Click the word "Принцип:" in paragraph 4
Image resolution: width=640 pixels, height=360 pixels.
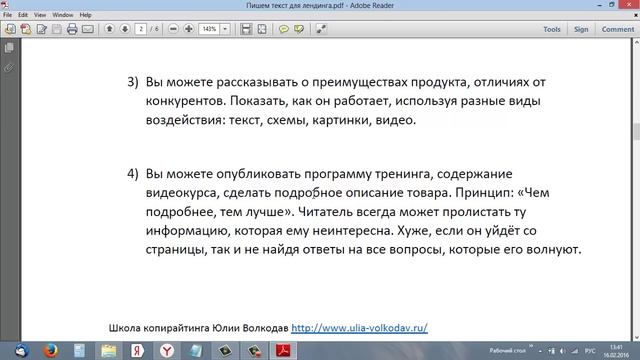(x=484, y=193)
